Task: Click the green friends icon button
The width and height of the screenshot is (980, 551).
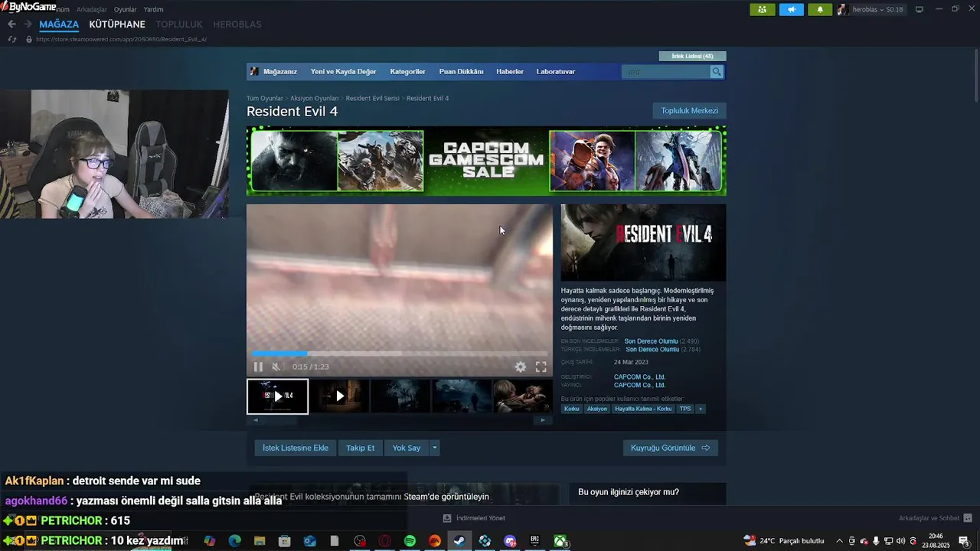Action: pyautogui.click(x=762, y=9)
